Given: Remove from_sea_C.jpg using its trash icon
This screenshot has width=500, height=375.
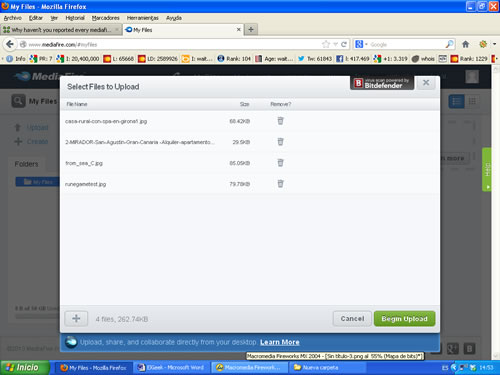Looking at the screenshot, I should tap(280, 163).
